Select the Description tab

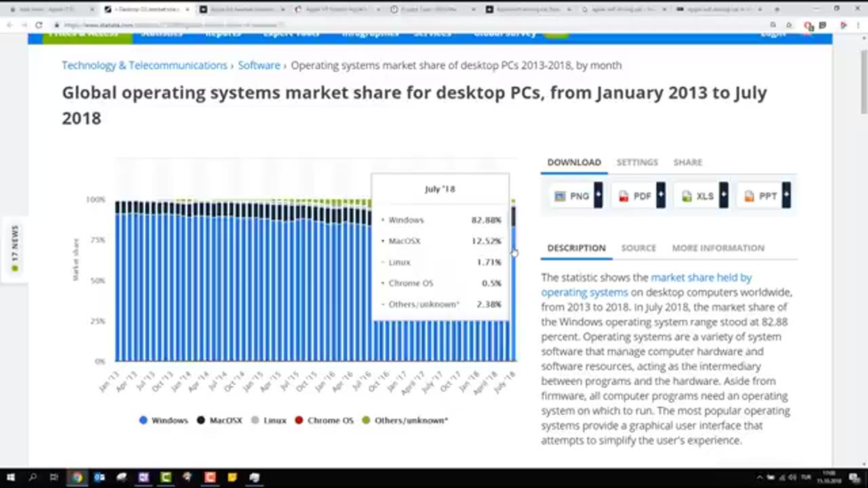tap(576, 248)
